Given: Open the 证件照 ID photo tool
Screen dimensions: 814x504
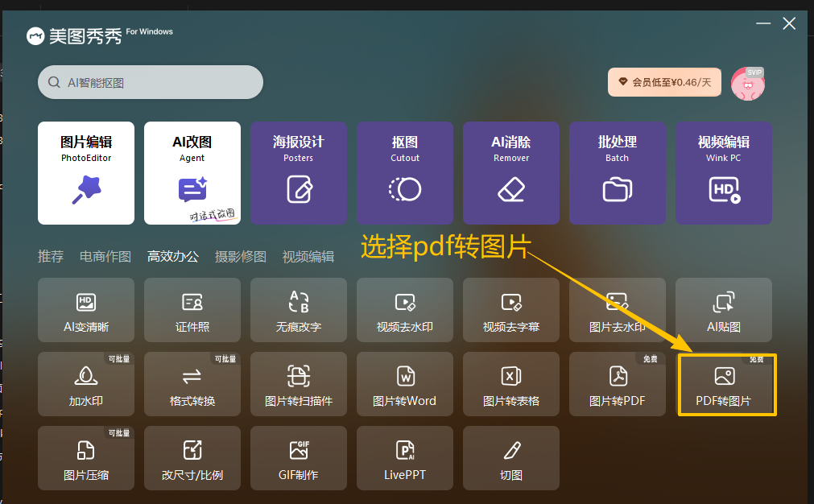Looking at the screenshot, I should point(192,310).
